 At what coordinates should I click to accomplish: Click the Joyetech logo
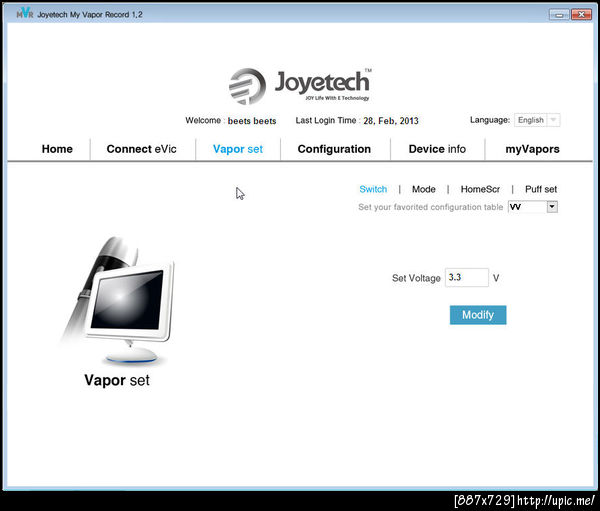click(x=300, y=86)
